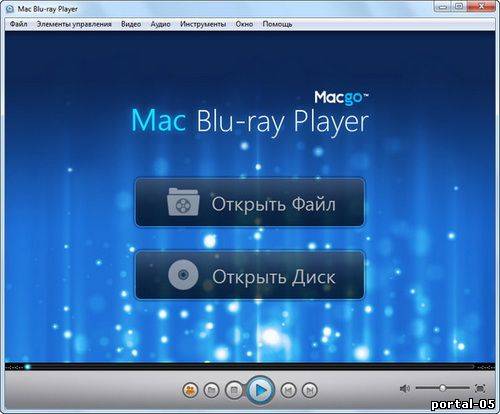500x414 pixels.
Task: Click the volume slider knob
Action: (x=442, y=388)
